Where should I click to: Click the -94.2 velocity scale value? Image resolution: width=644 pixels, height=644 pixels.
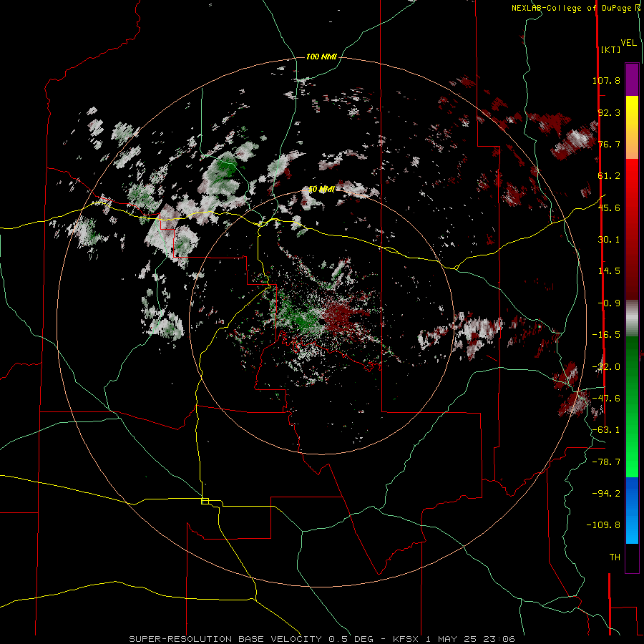[x=606, y=493]
